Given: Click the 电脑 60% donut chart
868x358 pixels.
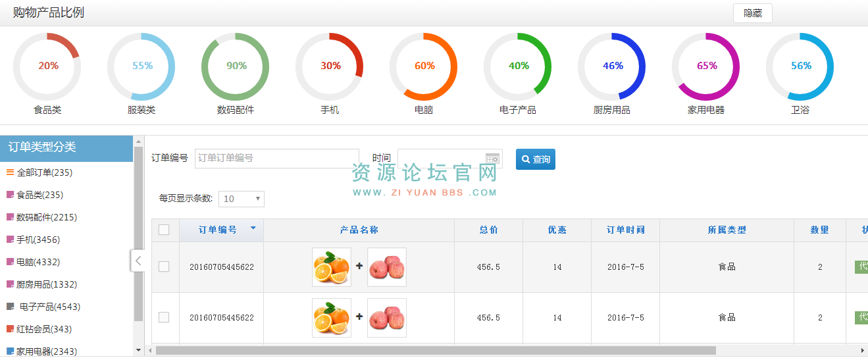Looking at the screenshot, I should point(424,66).
